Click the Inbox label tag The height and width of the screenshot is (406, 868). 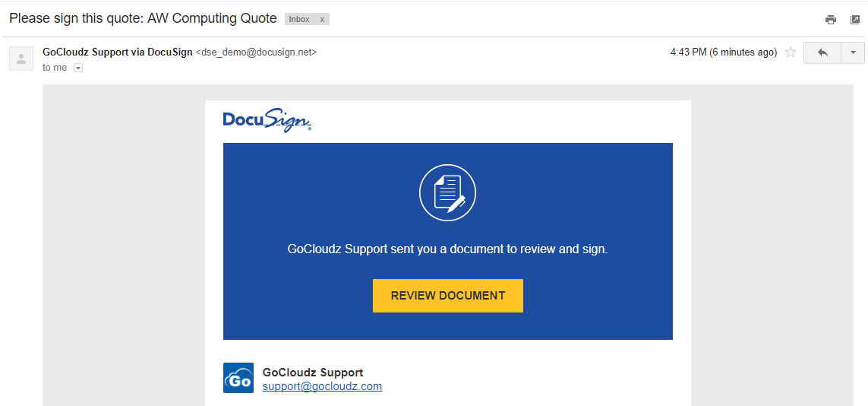point(299,19)
